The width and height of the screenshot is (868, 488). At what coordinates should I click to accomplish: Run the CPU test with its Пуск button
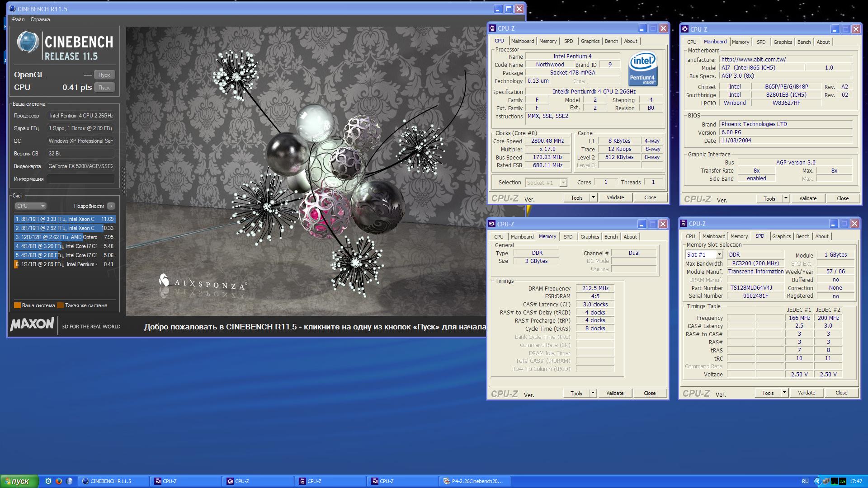coord(104,88)
